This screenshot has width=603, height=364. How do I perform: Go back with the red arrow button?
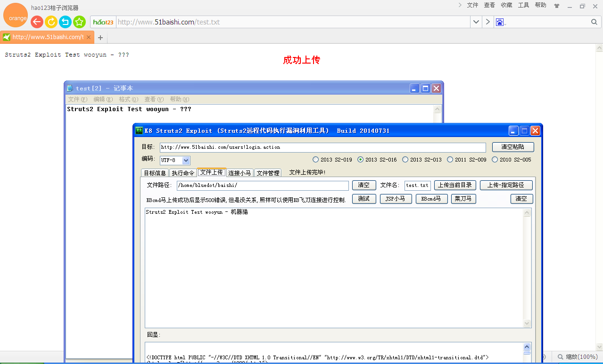click(x=37, y=22)
